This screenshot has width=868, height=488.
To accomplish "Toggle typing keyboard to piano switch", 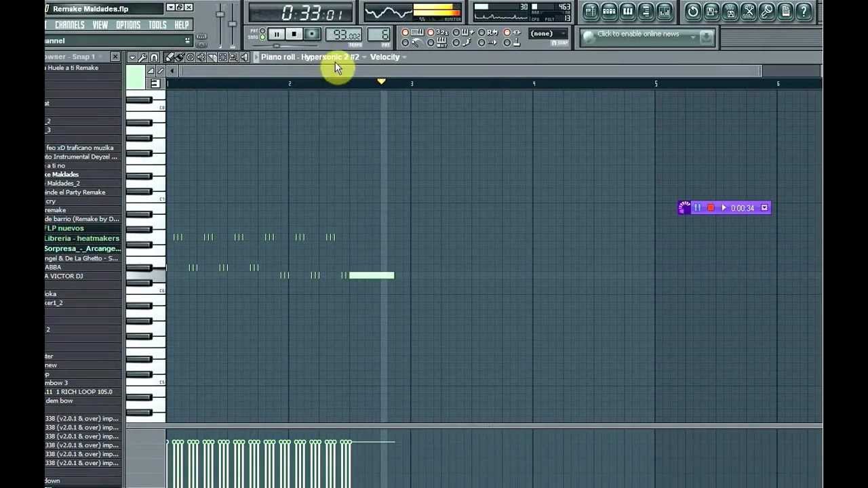I will coord(405,33).
